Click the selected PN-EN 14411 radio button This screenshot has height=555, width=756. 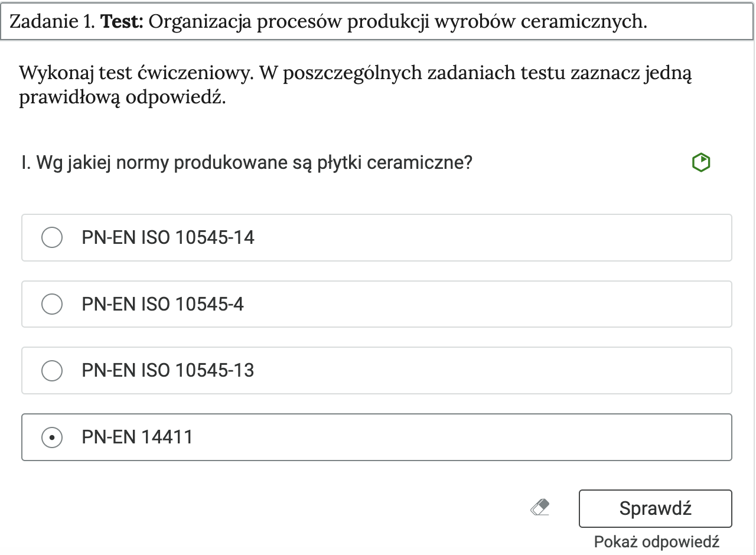[52, 438]
